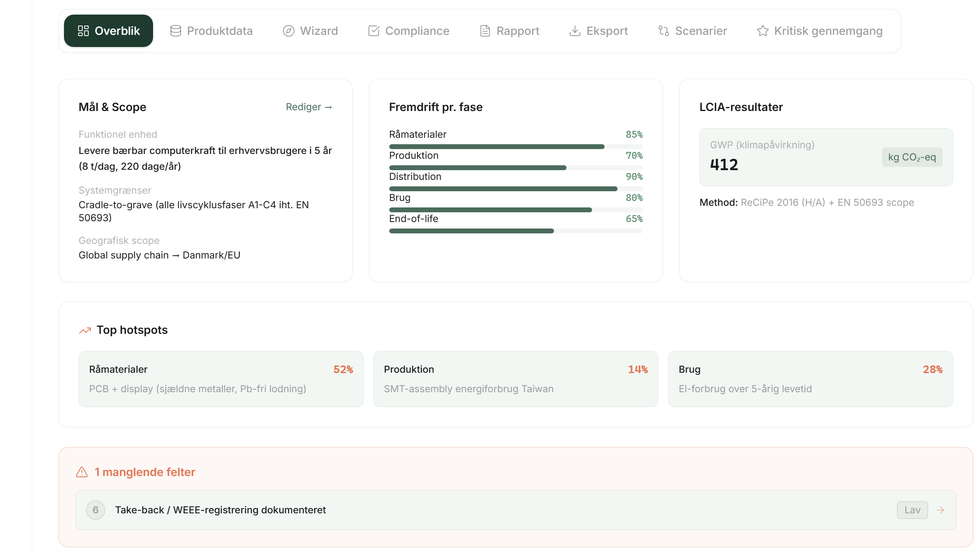
Task: Click the GWP value 412
Action: coord(724,165)
